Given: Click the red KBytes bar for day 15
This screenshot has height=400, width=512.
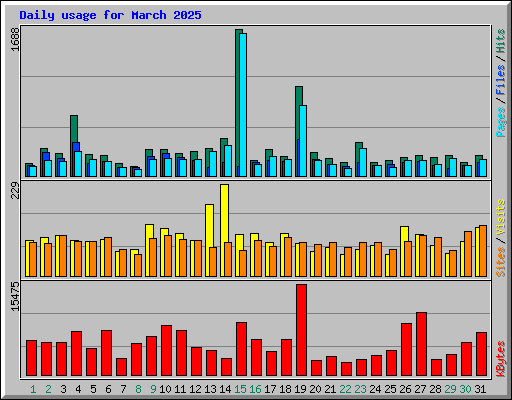Looking at the screenshot, I should click(x=241, y=349).
